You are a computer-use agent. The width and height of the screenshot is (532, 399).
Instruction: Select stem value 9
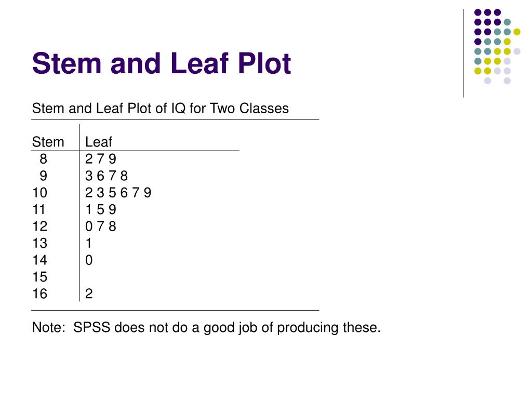click(43, 176)
